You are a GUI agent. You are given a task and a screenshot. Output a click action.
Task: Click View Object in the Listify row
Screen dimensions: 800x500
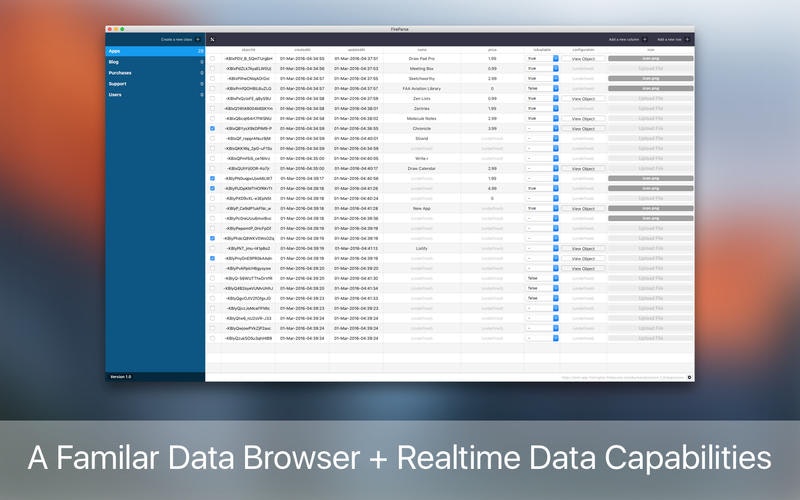(x=583, y=248)
